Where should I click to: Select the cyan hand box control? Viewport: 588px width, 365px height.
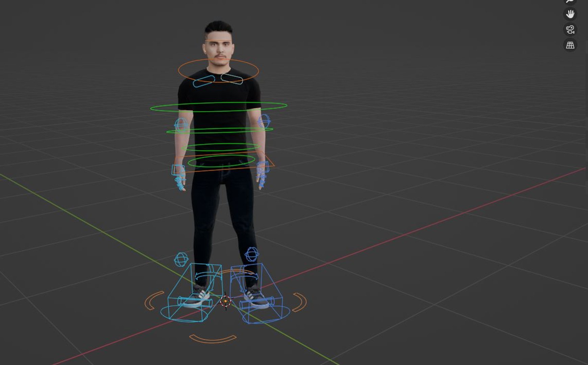(x=178, y=170)
